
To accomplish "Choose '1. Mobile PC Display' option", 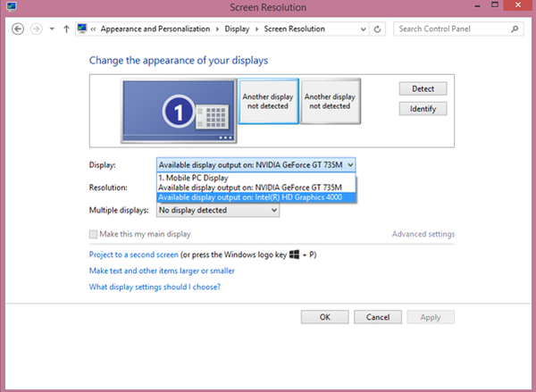I will point(193,177).
